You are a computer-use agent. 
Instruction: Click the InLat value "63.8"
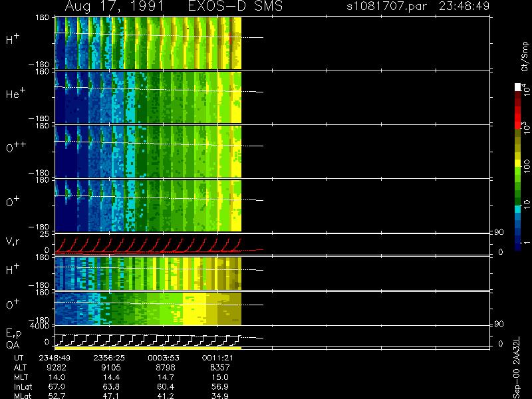(111, 386)
